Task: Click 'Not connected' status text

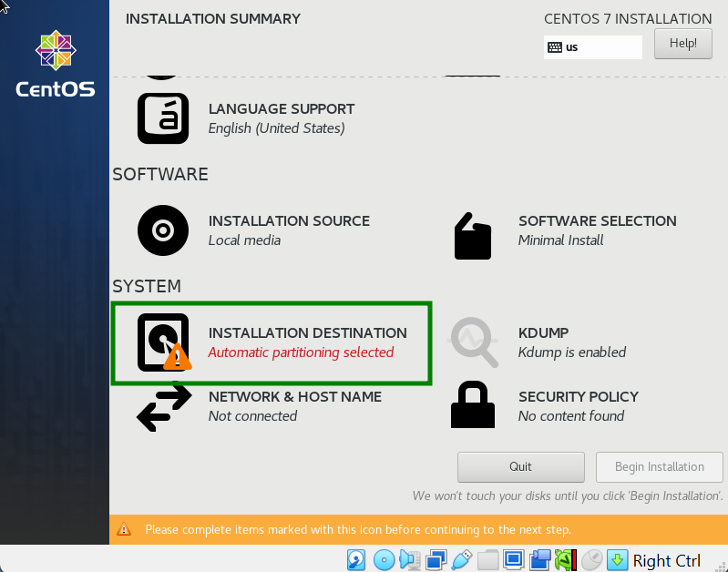Action: [252, 416]
